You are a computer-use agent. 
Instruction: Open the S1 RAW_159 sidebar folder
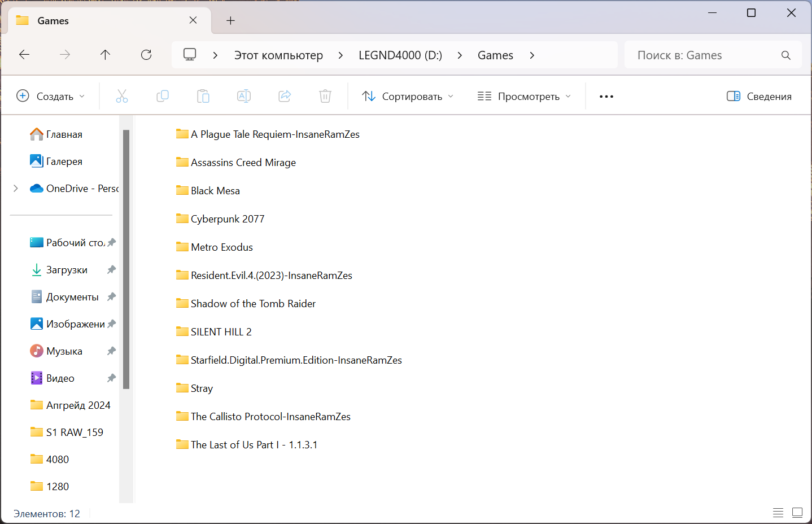point(67,433)
